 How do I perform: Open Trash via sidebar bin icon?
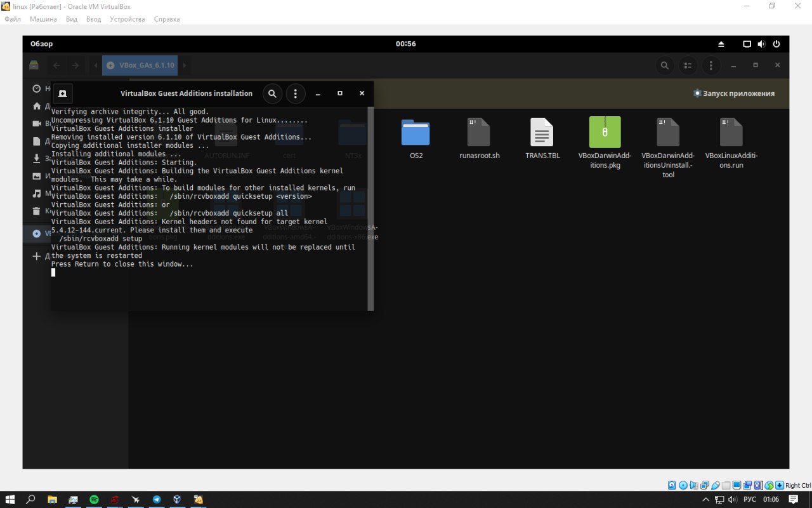click(37, 211)
